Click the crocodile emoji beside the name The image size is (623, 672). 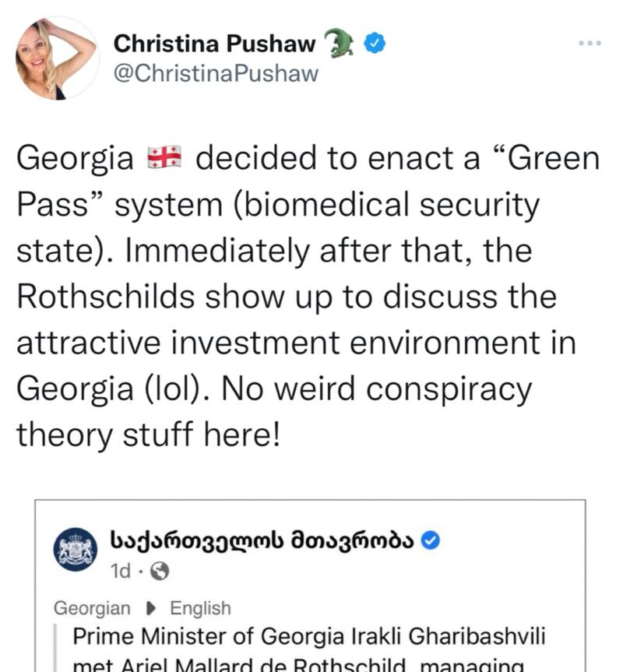pos(339,44)
